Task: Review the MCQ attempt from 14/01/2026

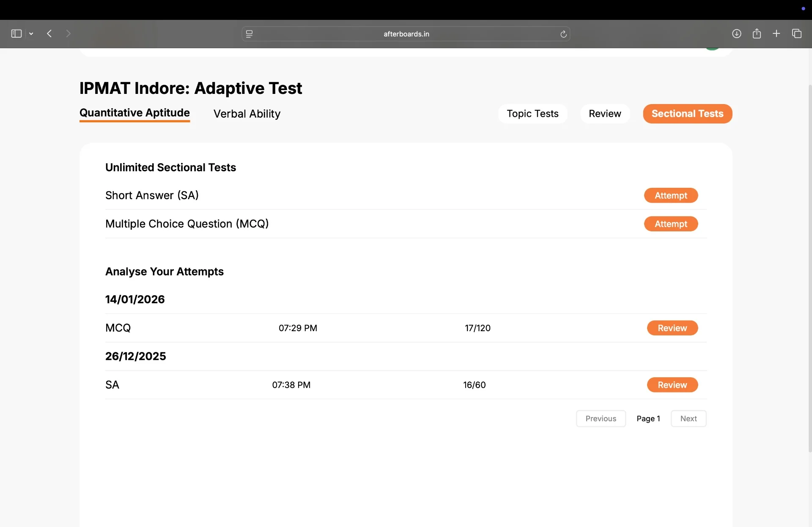Action: [672, 328]
